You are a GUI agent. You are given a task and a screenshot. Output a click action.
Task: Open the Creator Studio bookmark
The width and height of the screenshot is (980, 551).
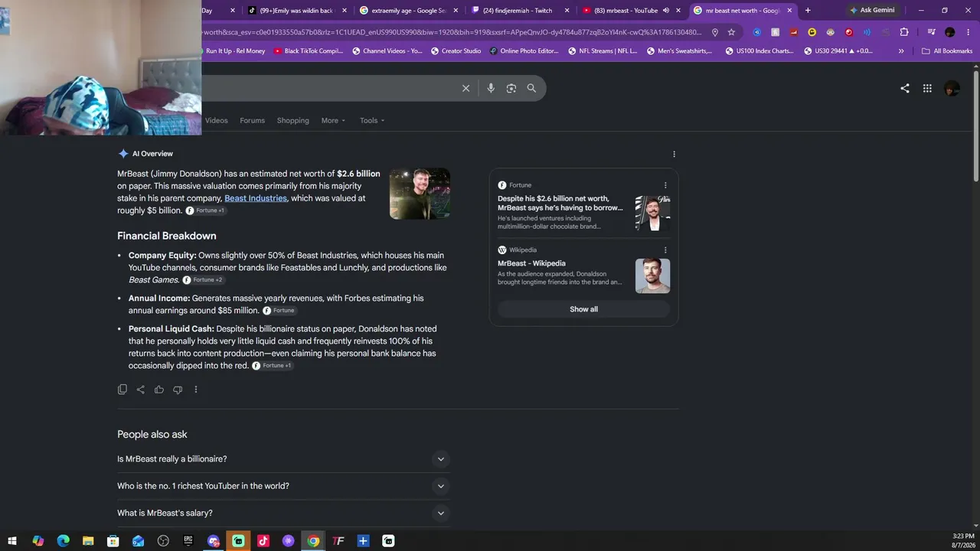tap(456, 51)
